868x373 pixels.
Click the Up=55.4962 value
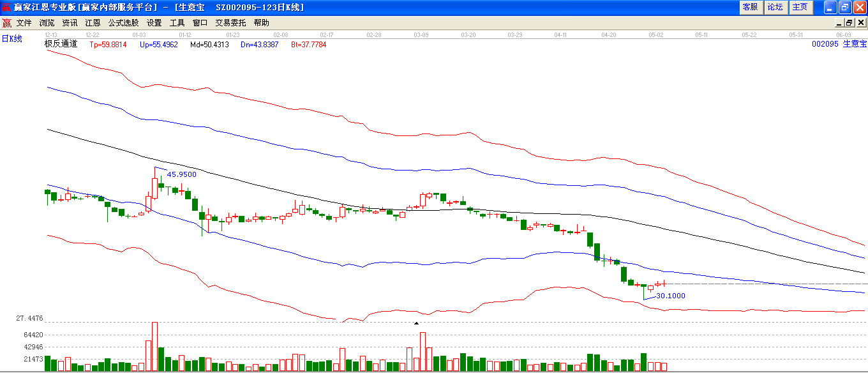[x=158, y=45]
